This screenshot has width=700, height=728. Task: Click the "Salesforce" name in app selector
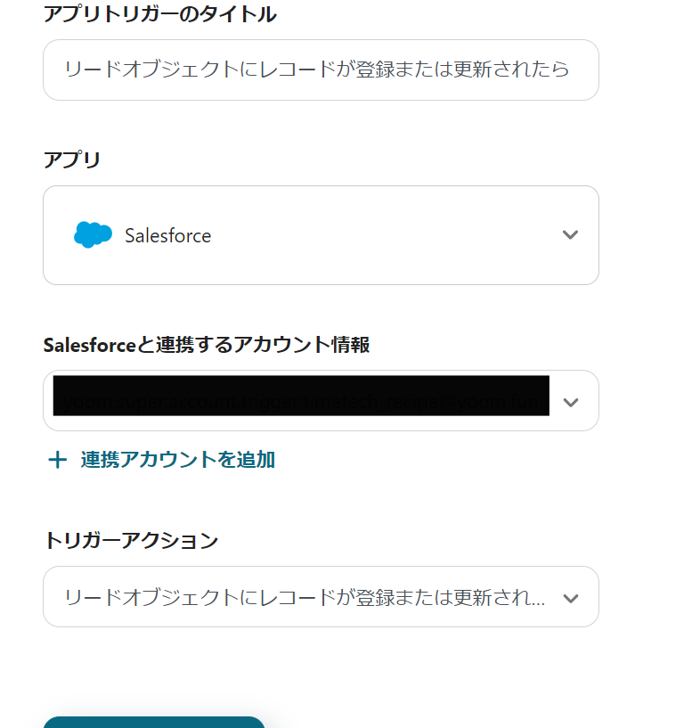[167, 236]
